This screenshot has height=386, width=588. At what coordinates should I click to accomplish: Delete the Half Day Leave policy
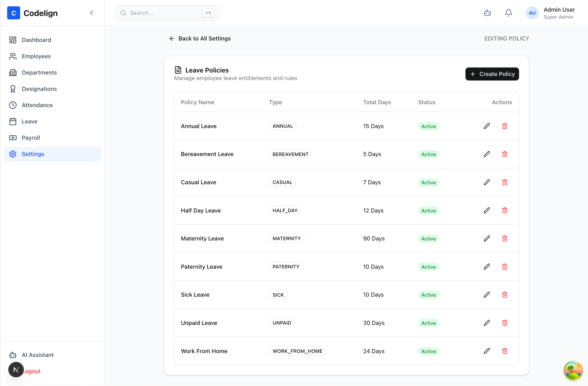(505, 210)
